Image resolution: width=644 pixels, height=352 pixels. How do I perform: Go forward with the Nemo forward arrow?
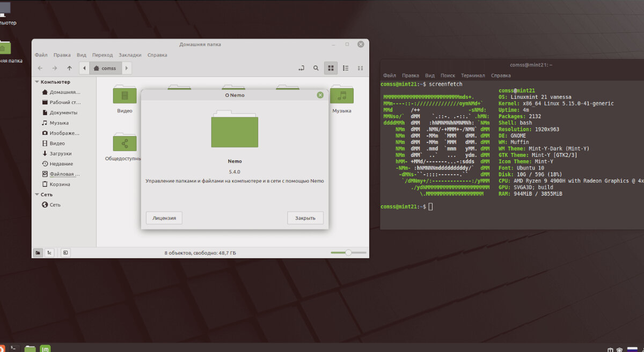(x=55, y=68)
